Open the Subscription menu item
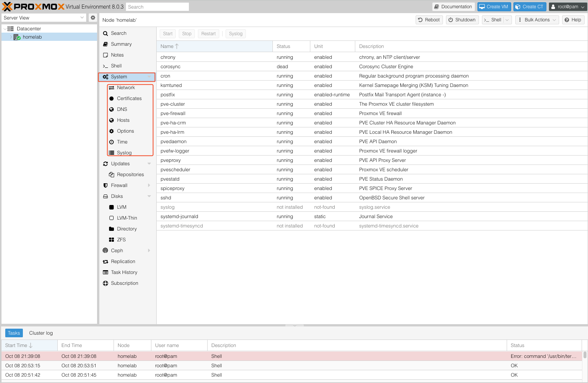 click(x=127, y=283)
